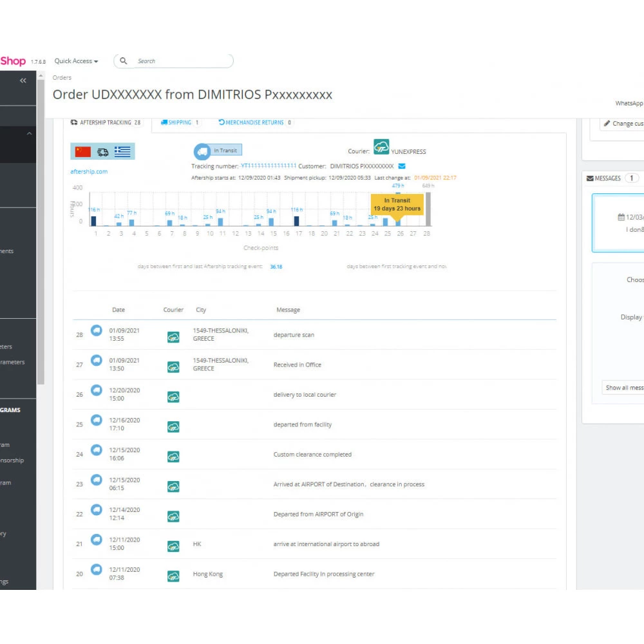
Task: Click the '36.18' days value
Action: pyautogui.click(x=276, y=267)
